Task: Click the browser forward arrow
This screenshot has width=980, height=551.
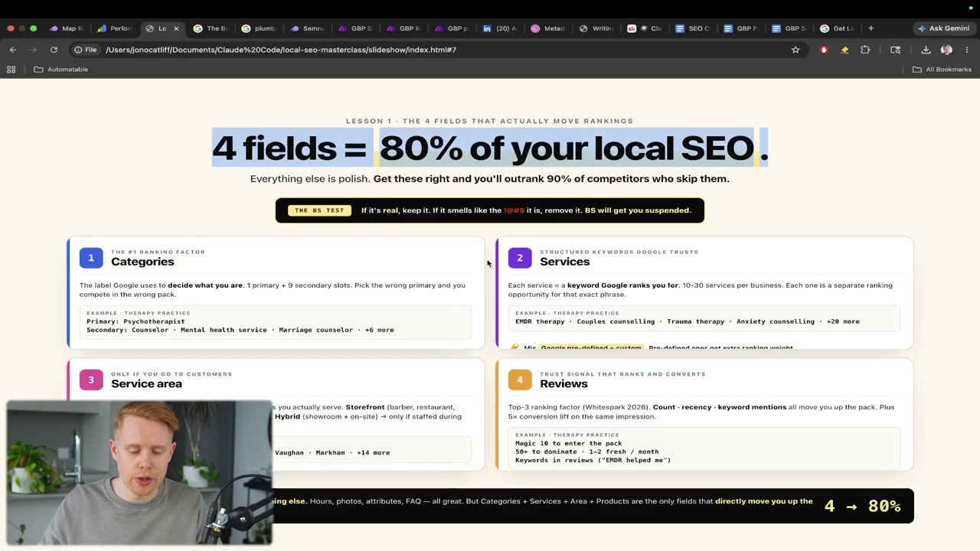Action: click(33, 50)
